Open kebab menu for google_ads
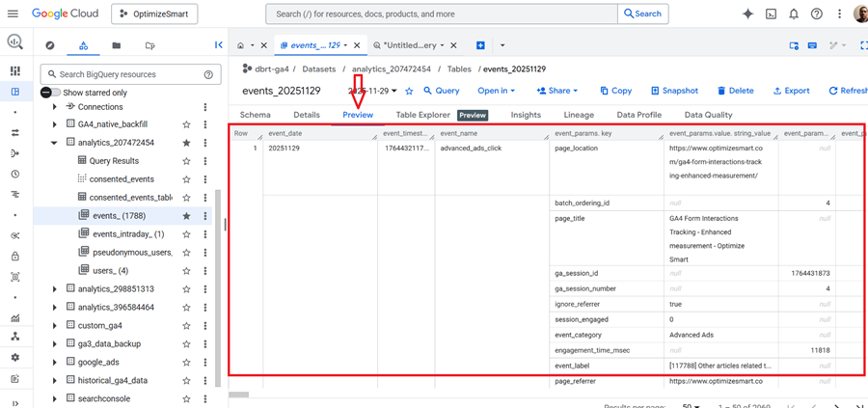The height and width of the screenshot is (408, 868). (205, 362)
